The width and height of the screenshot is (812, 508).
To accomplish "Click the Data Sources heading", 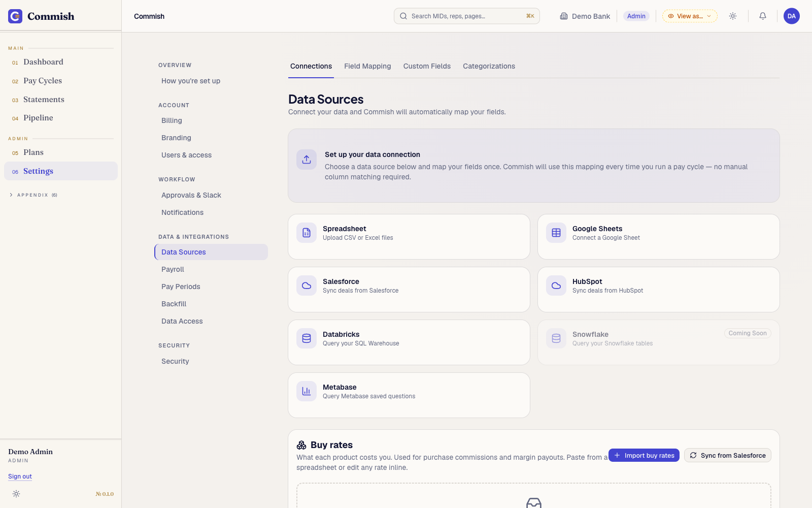I will click(x=326, y=99).
